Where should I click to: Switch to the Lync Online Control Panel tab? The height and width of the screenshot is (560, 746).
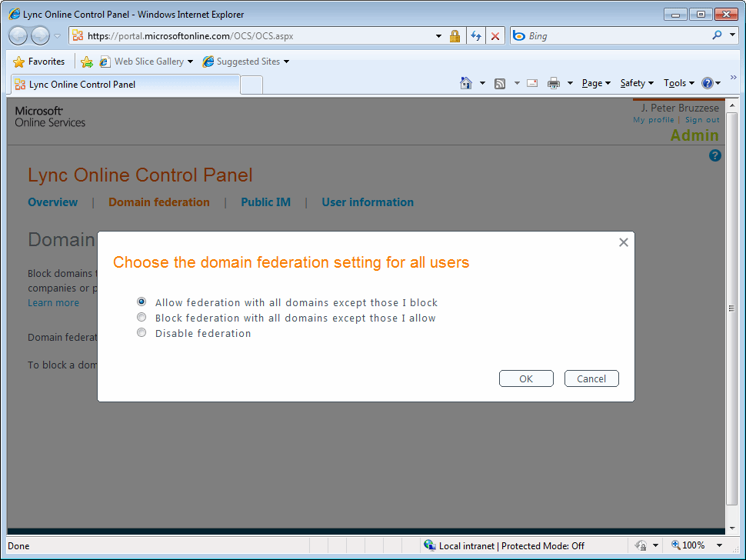pyautogui.click(x=125, y=84)
